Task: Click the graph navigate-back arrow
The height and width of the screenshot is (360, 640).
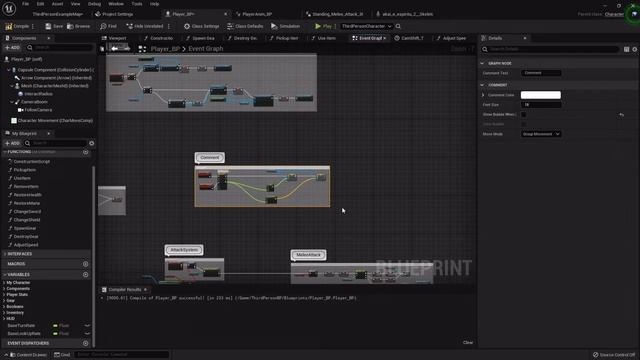Action: [115, 49]
